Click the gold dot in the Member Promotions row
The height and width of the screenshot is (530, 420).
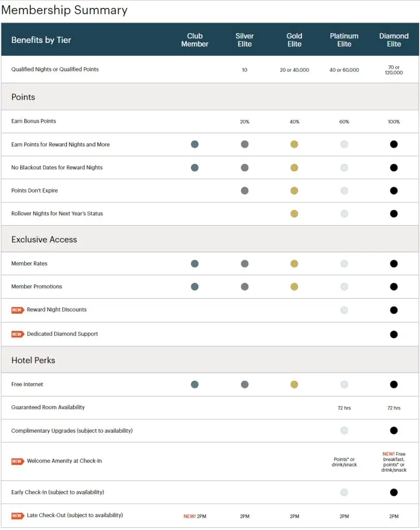pos(294,287)
